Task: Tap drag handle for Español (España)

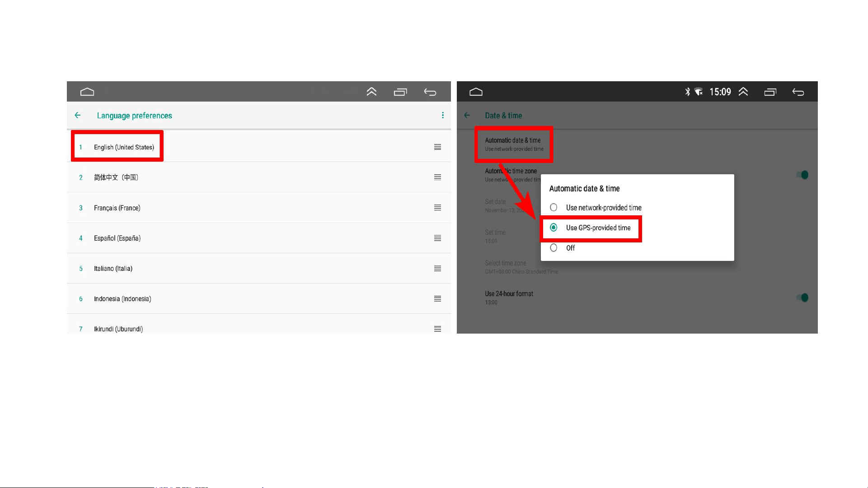Action: point(437,238)
